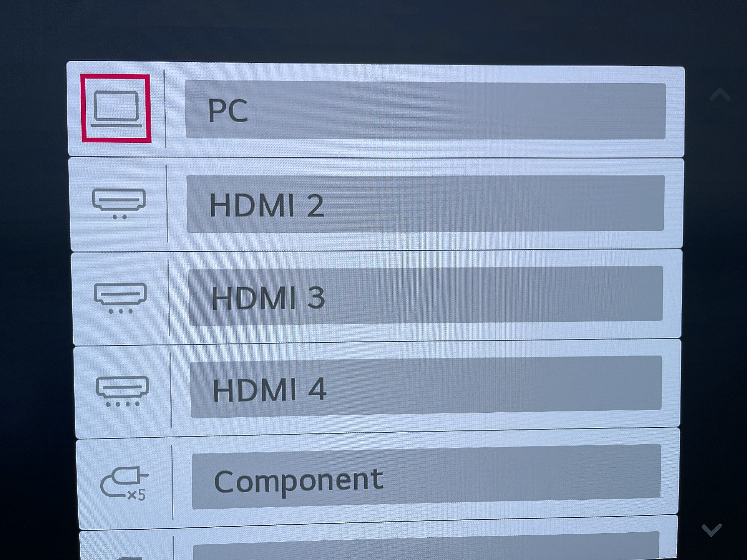
Task: Move up the list with up chevron
Action: tap(720, 95)
